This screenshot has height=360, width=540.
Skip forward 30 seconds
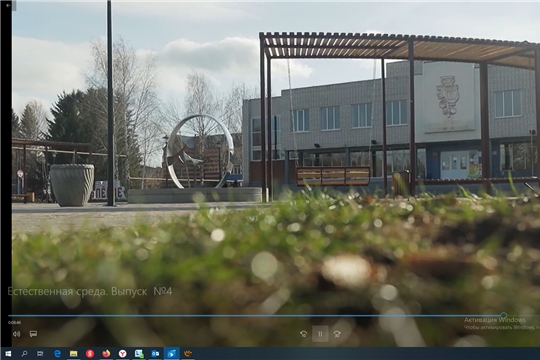[x=337, y=333]
